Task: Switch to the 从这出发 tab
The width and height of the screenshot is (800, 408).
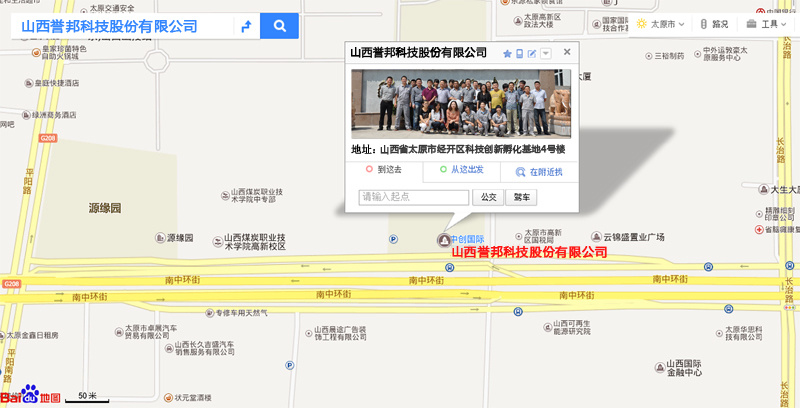Action: tap(462, 169)
